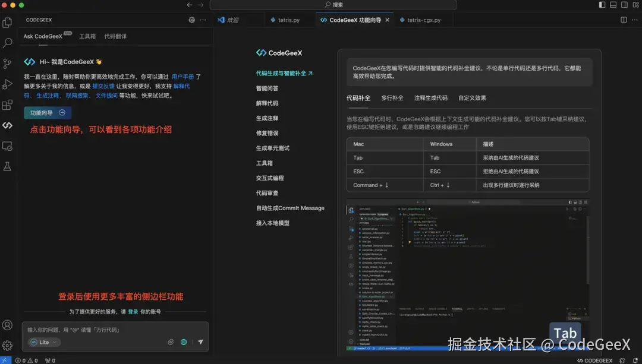The height and width of the screenshot is (364, 642).
Task: Click the 功能向导 button
Action: pos(47,112)
